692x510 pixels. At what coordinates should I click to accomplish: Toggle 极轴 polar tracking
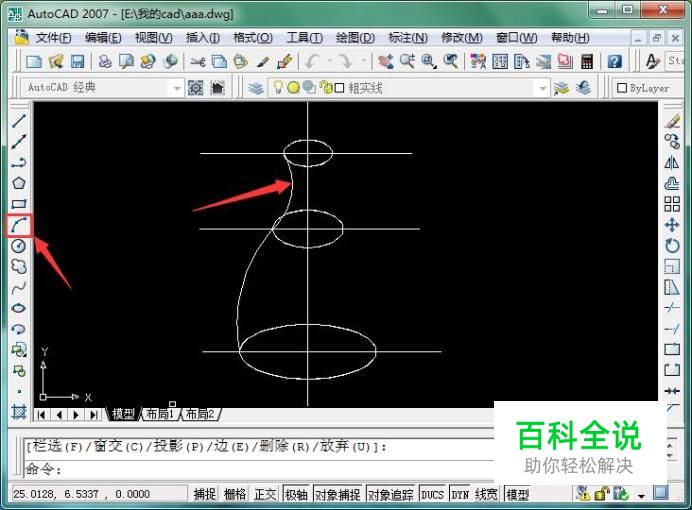tap(296, 494)
